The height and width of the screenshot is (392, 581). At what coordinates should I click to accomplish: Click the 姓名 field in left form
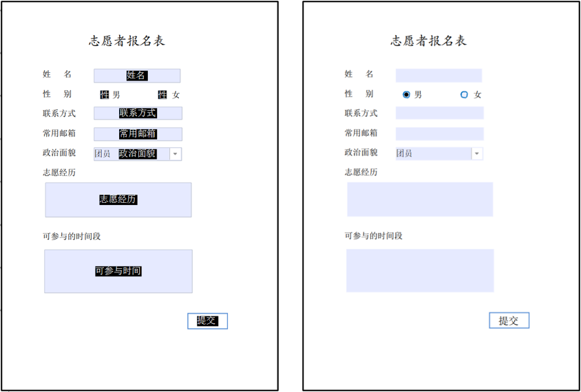137,76
